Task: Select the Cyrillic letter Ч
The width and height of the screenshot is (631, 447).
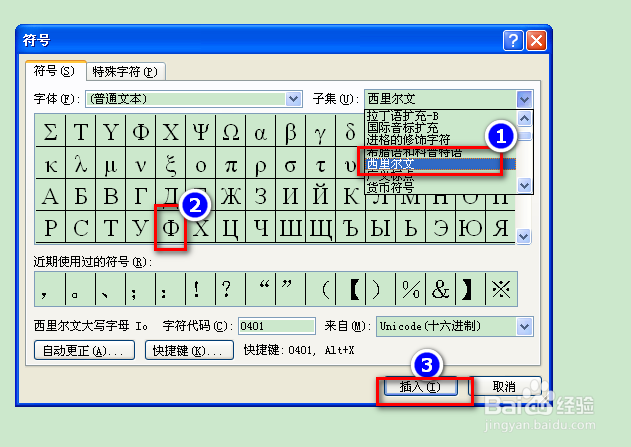Action: tap(260, 227)
